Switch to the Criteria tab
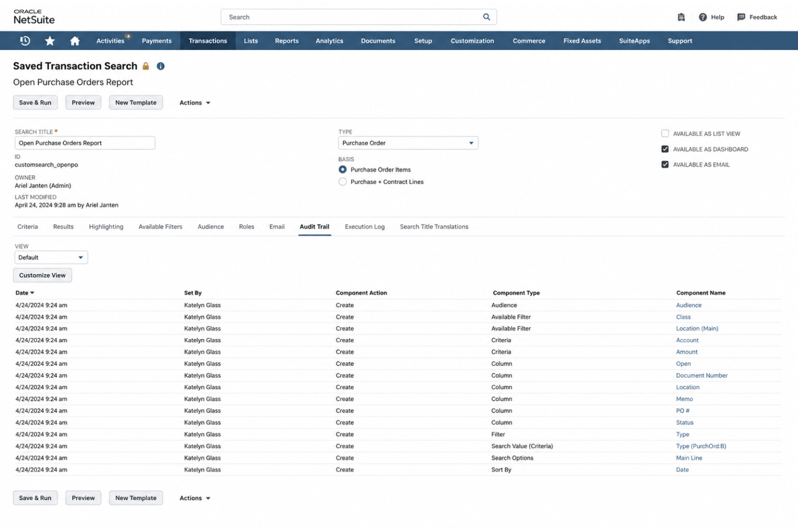This screenshot has width=798, height=532. click(27, 226)
